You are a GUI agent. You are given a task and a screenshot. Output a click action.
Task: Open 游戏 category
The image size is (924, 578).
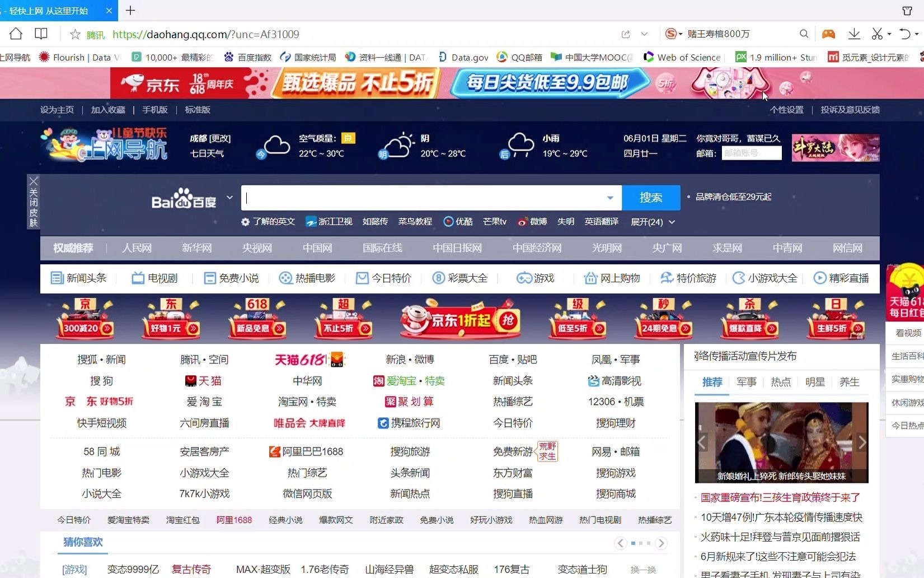click(x=535, y=278)
